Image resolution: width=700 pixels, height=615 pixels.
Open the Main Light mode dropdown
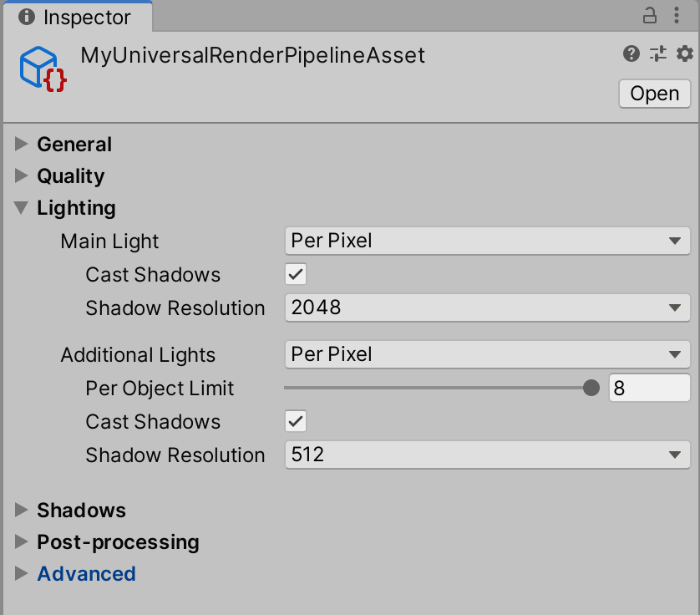(x=487, y=241)
